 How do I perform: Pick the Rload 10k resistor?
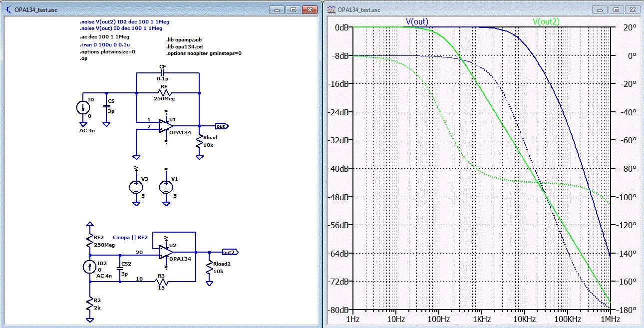pos(200,141)
